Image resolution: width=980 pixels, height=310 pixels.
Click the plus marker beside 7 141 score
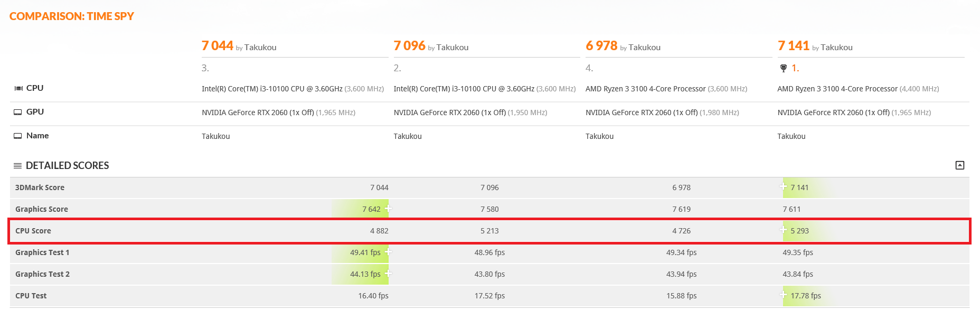pos(783,186)
